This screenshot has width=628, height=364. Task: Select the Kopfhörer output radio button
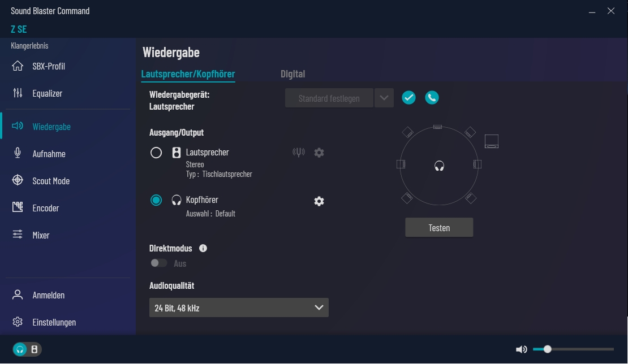click(156, 200)
